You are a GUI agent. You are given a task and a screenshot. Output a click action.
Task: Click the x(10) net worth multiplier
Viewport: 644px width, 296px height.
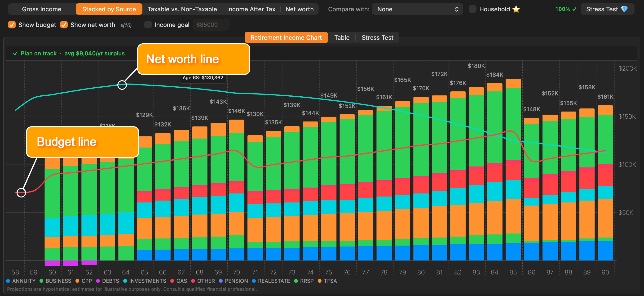pos(126,25)
